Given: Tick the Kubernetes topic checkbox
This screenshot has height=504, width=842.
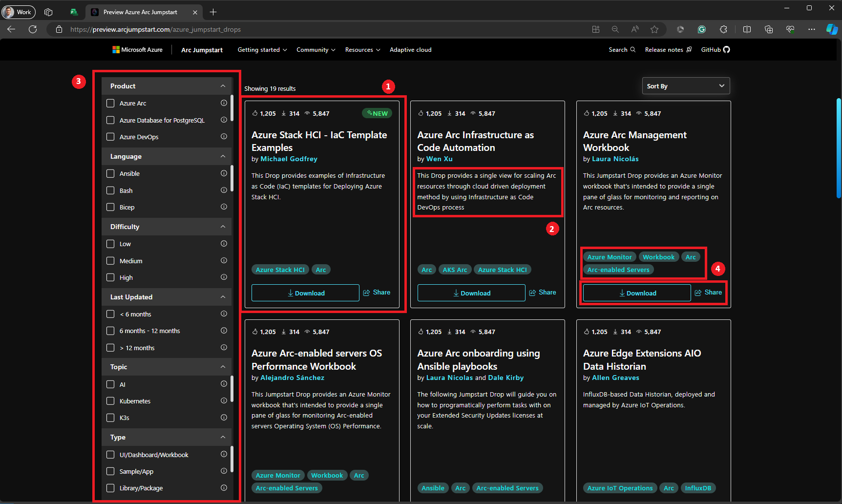Looking at the screenshot, I should click(x=110, y=401).
